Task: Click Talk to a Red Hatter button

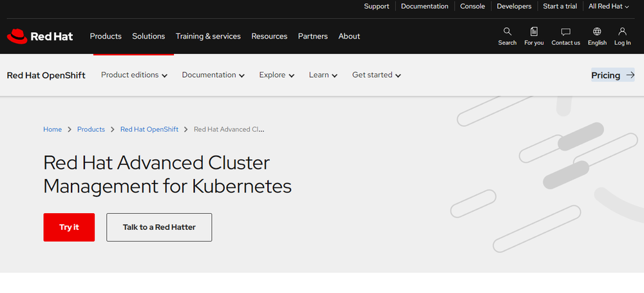Action: point(159,227)
